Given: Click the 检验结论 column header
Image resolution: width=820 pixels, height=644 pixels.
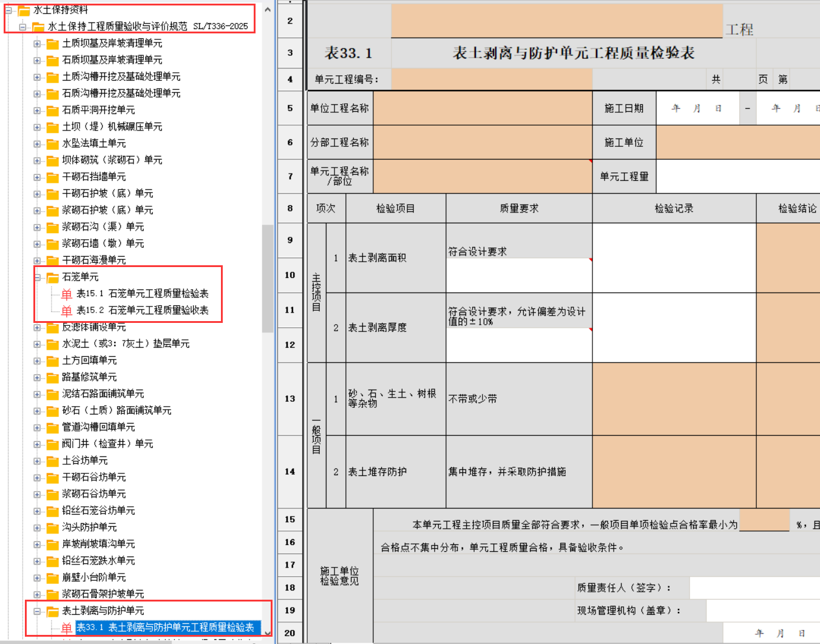Looking at the screenshot, I should (x=788, y=208).
